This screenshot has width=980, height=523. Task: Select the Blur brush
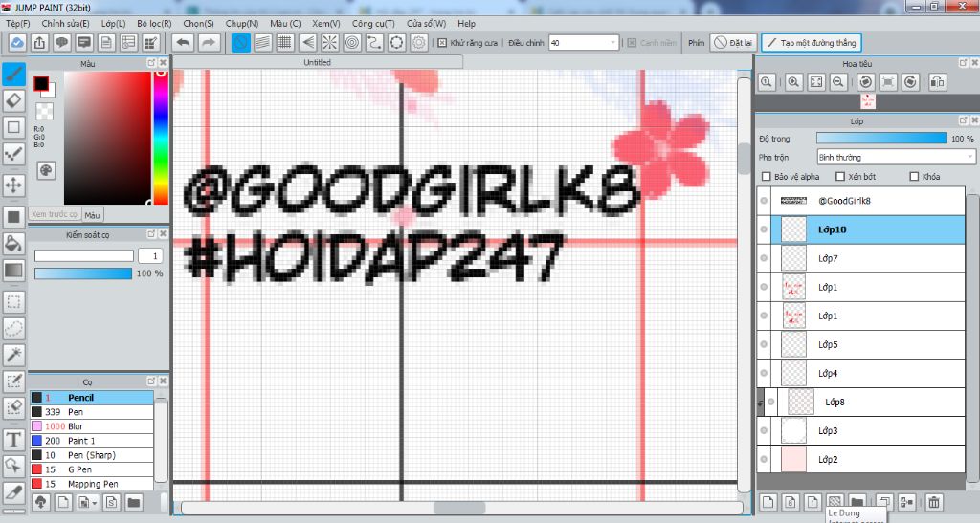(x=92, y=426)
